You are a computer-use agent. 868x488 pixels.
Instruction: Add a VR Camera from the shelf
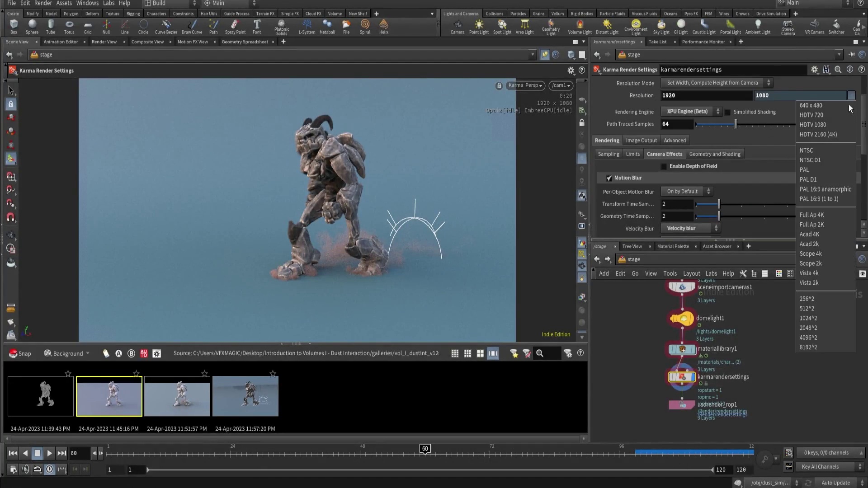pos(815,27)
